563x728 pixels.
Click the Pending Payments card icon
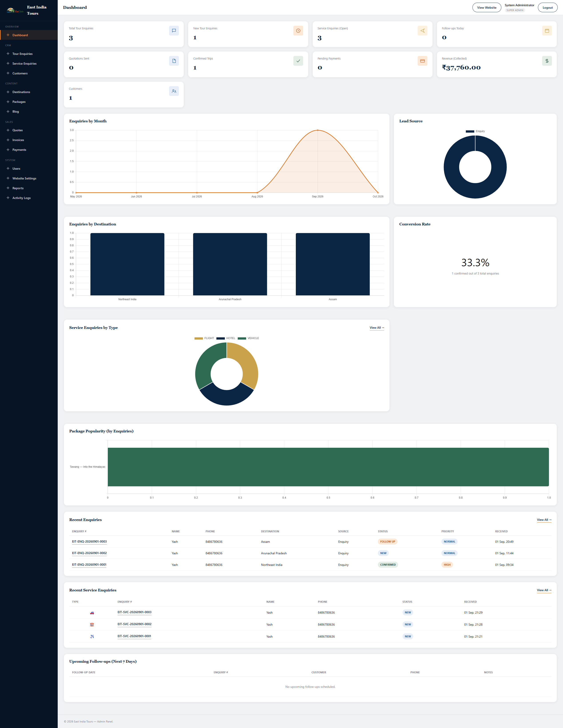(x=423, y=61)
